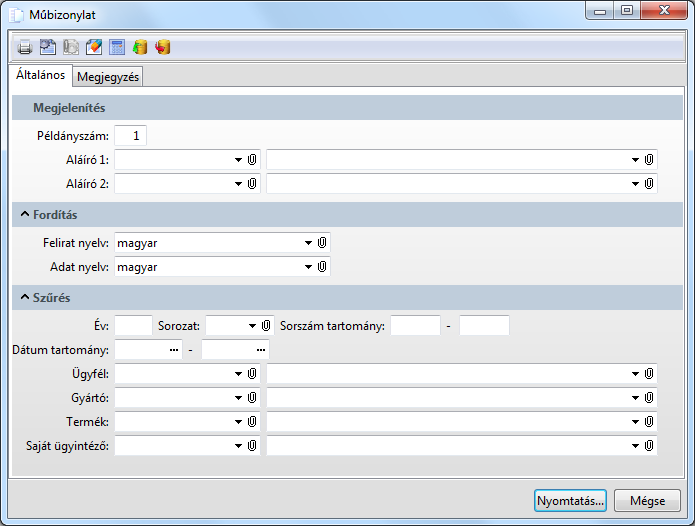Image resolution: width=695 pixels, height=526 pixels.
Task: Open the Adat nyelv language dropdown
Action: coord(308,267)
